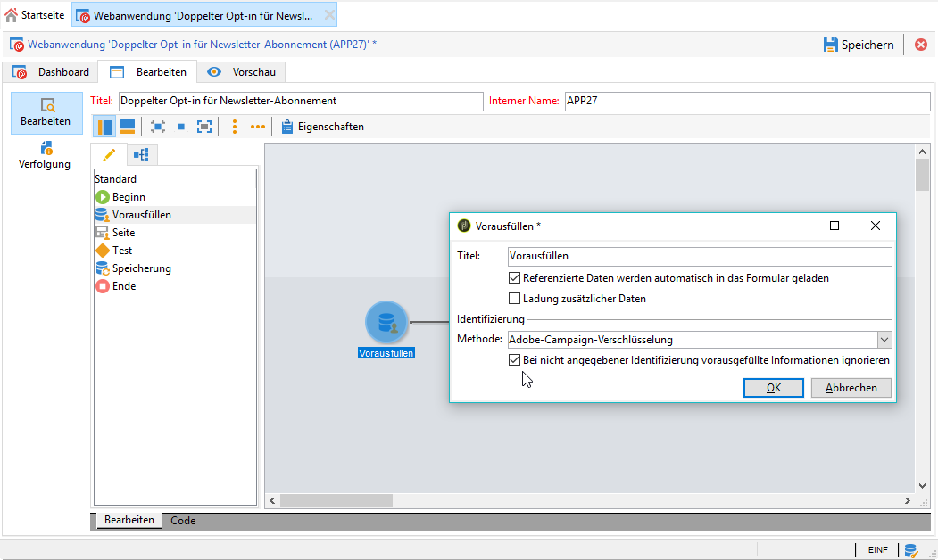Switch to the Code bottom tab
Screen dimensions: 938x560
[183, 521]
